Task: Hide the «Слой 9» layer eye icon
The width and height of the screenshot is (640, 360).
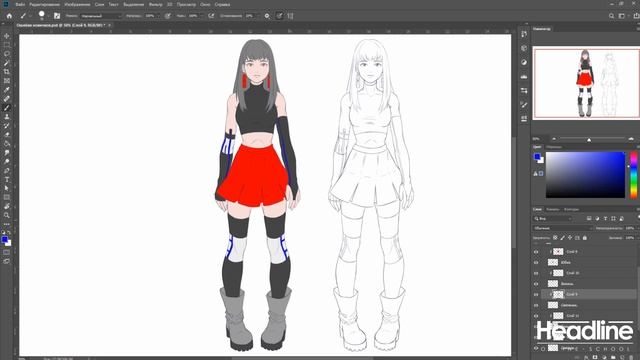Action: tap(536, 252)
